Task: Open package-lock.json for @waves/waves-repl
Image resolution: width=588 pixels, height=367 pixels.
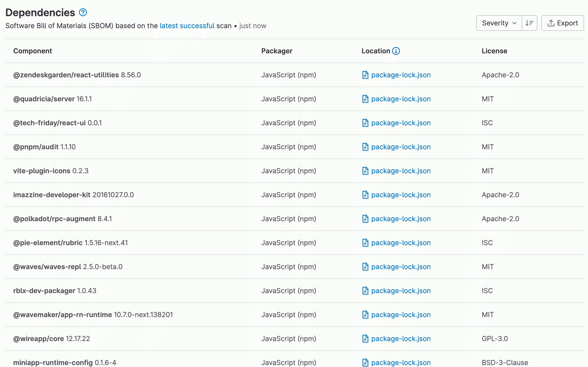Action: 401,267
